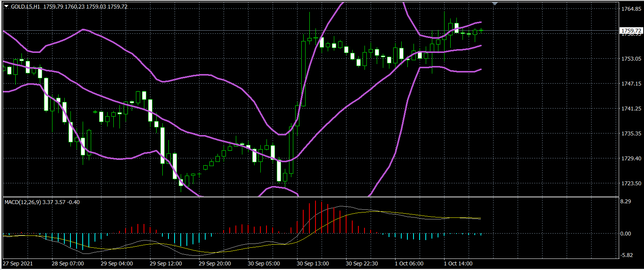Screen dimensions: 644x270
Task: Click the 0.00 MACD scale value
Action: 626,234
